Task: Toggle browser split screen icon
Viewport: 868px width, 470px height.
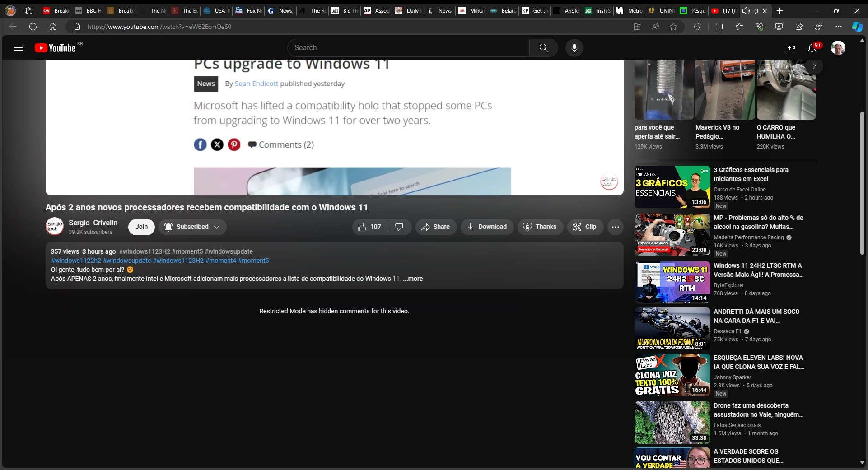Action: click(719, 27)
